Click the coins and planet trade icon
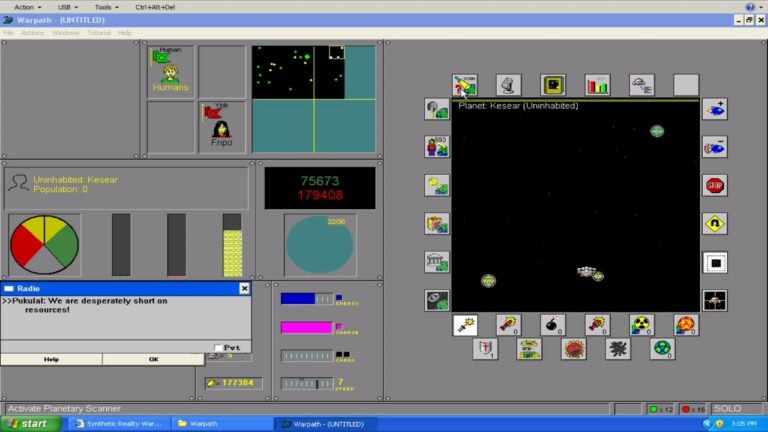768x432 pixels. [x=437, y=185]
